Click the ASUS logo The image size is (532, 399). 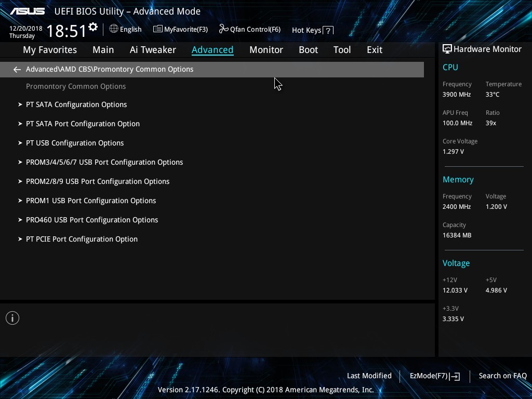coord(27,11)
